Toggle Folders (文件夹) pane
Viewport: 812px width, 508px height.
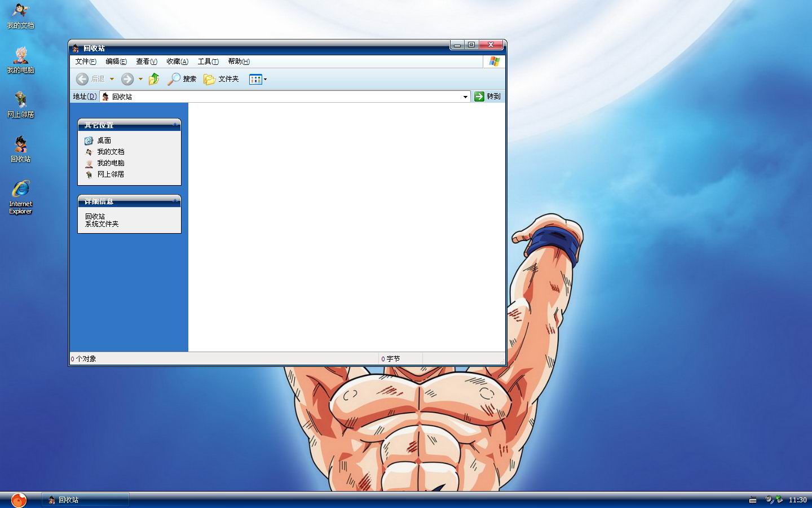point(221,79)
